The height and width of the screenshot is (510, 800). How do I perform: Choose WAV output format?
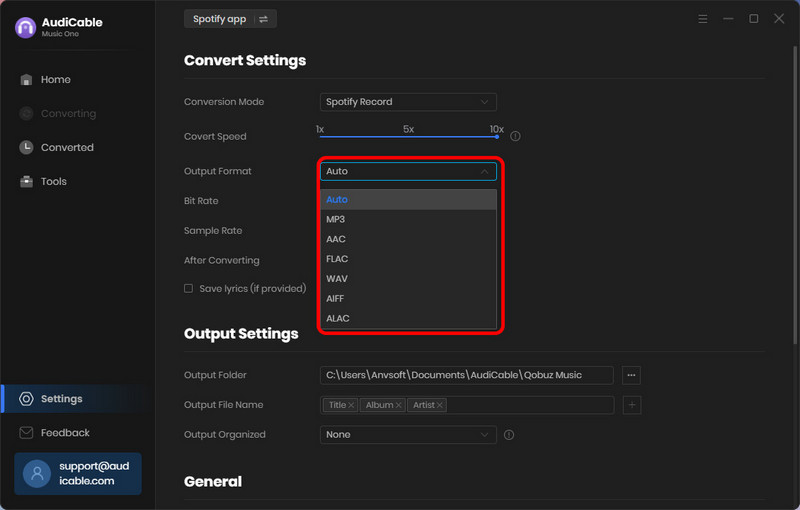coord(408,279)
